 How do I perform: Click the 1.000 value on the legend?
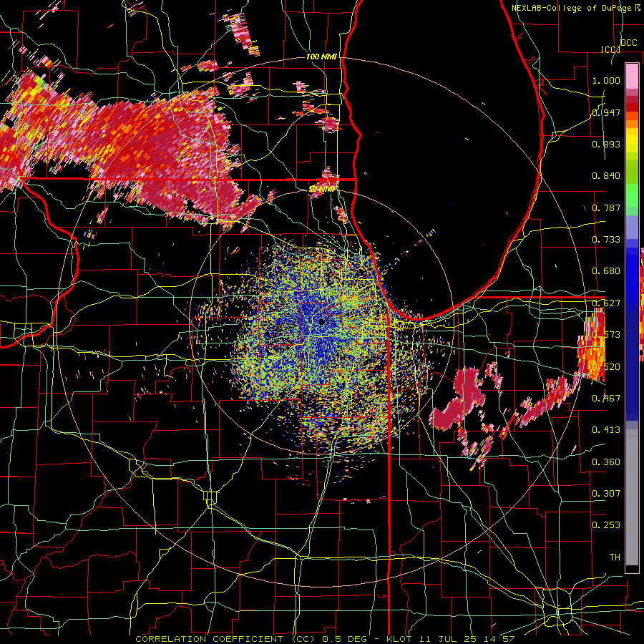(x=606, y=80)
